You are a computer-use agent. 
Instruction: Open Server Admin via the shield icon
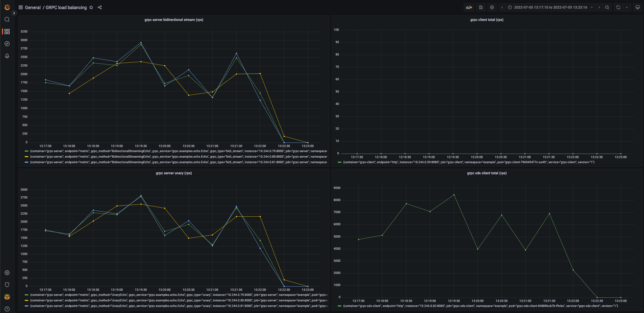click(7, 284)
